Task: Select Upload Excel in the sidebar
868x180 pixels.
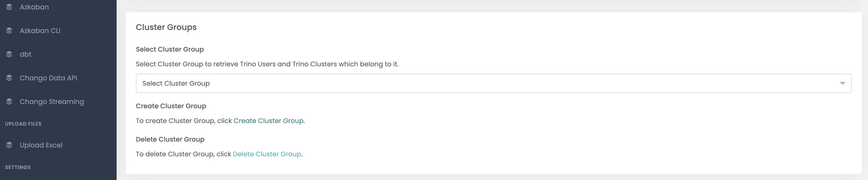Action: pos(58,145)
